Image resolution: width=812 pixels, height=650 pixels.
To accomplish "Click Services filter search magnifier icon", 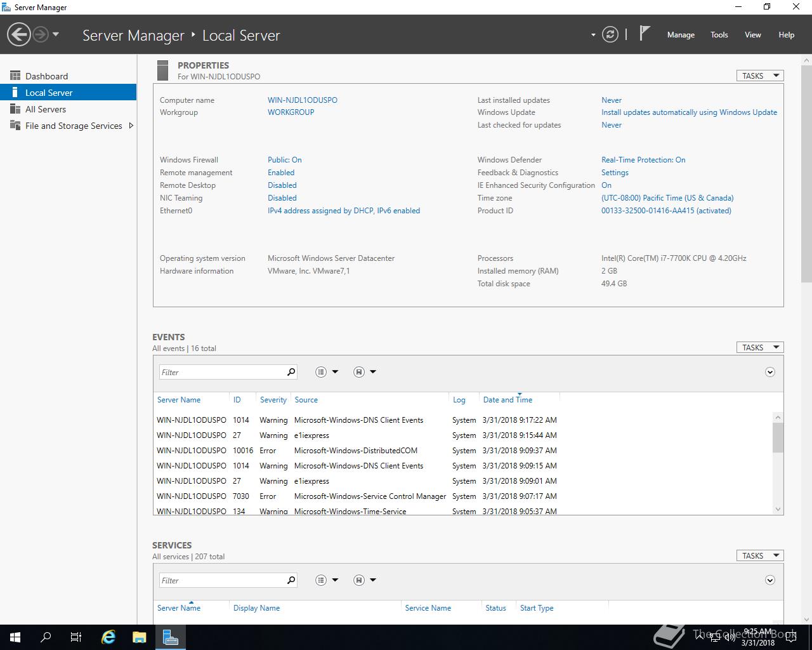I will pos(291,580).
